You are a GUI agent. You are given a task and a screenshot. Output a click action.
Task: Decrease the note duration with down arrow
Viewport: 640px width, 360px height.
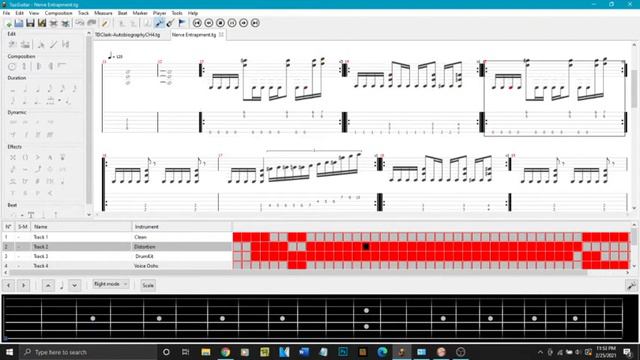point(74,285)
